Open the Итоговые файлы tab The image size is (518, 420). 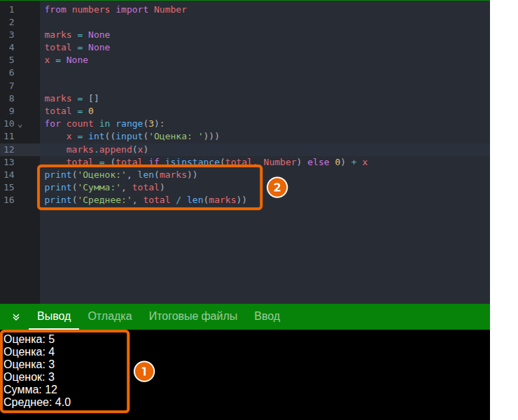tap(193, 316)
